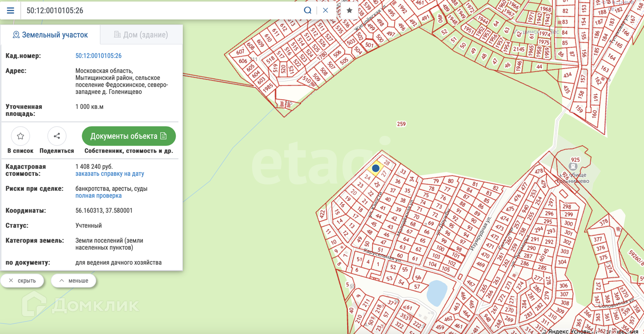The width and height of the screenshot is (644, 334).
Task: Select parcel 28 on the map
Action: [387, 163]
